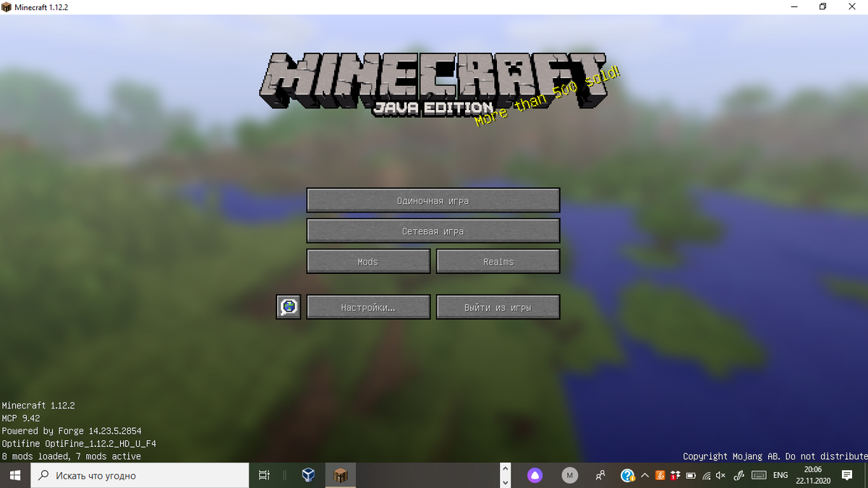The image size is (868, 488).
Task: Open the language selection globe icon
Action: (x=289, y=307)
